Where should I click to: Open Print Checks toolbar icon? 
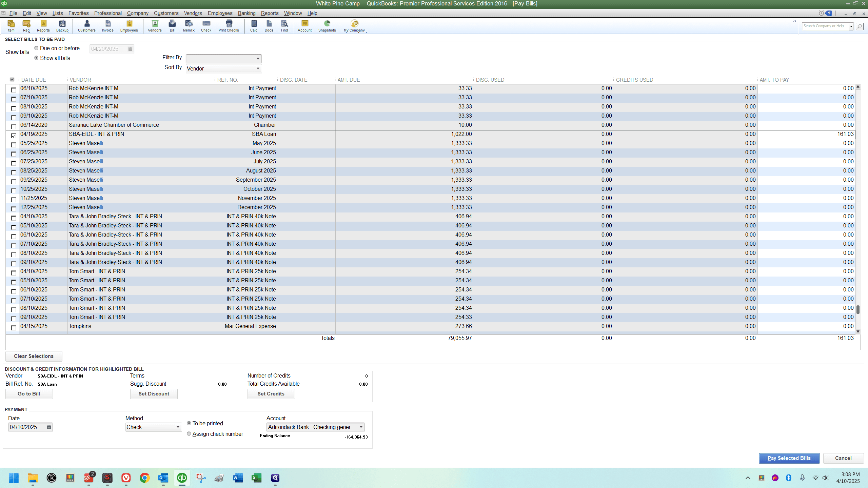[x=229, y=26]
